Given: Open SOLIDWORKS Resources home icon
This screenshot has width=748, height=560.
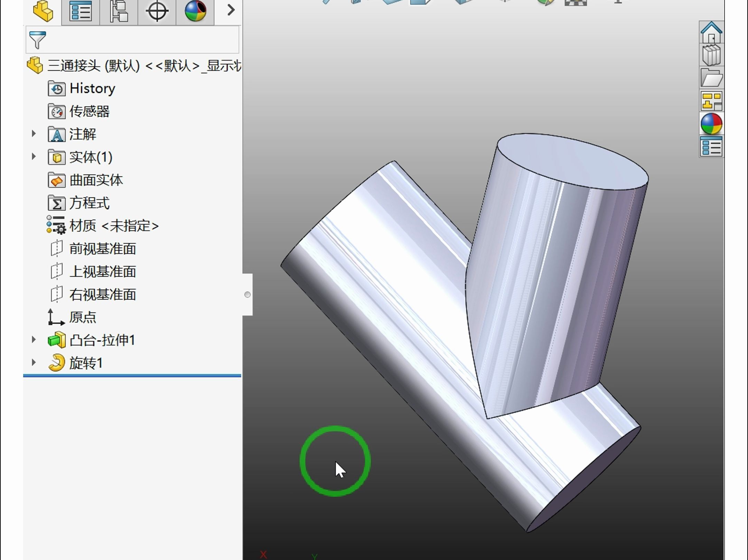Looking at the screenshot, I should (711, 32).
